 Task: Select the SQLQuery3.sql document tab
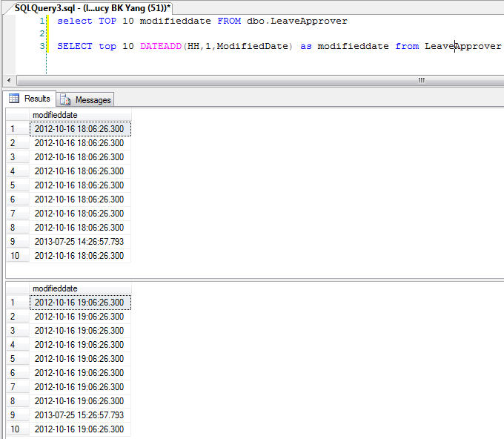pyautogui.click(x=92, y=7)
